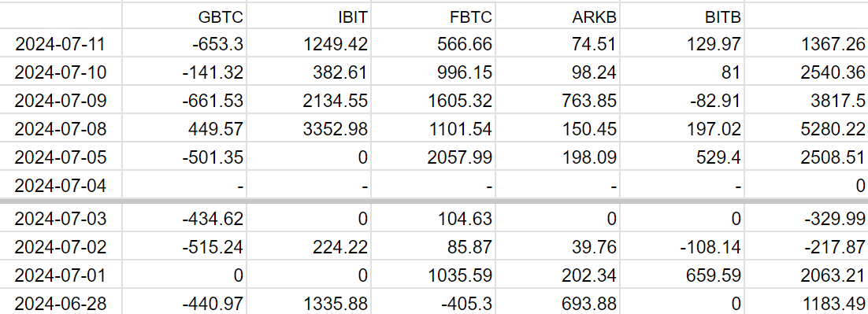Click the cell with -82.91
The height and width of the screenshot is (314, 868).
(683, 101)
